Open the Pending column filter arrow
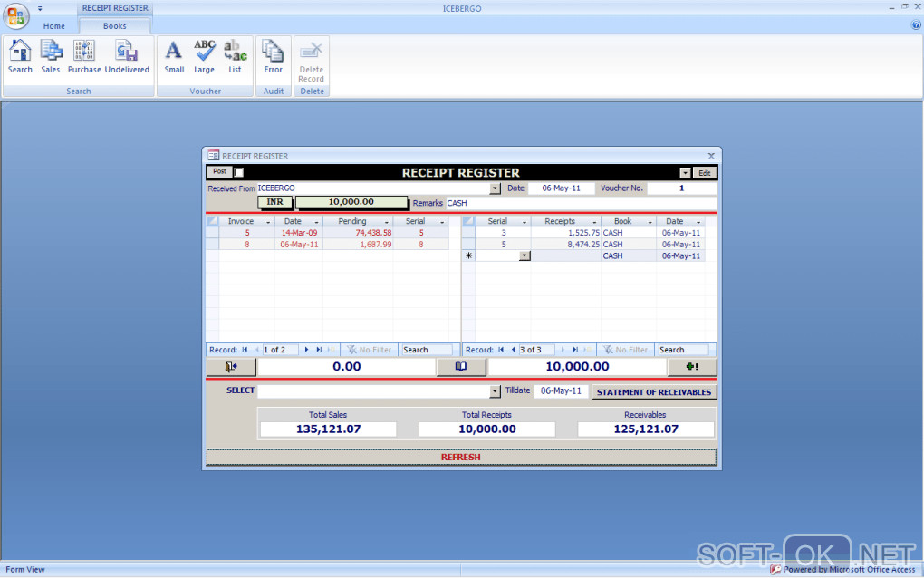Image resolution: width=924 pixels, height=578 pixels. click(387, 222)
